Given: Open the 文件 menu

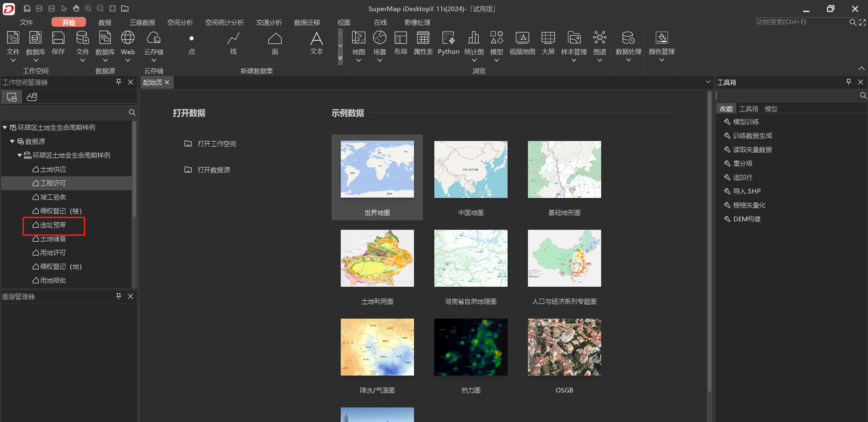Looking at the screenshot, I should [x=26, y=22].
